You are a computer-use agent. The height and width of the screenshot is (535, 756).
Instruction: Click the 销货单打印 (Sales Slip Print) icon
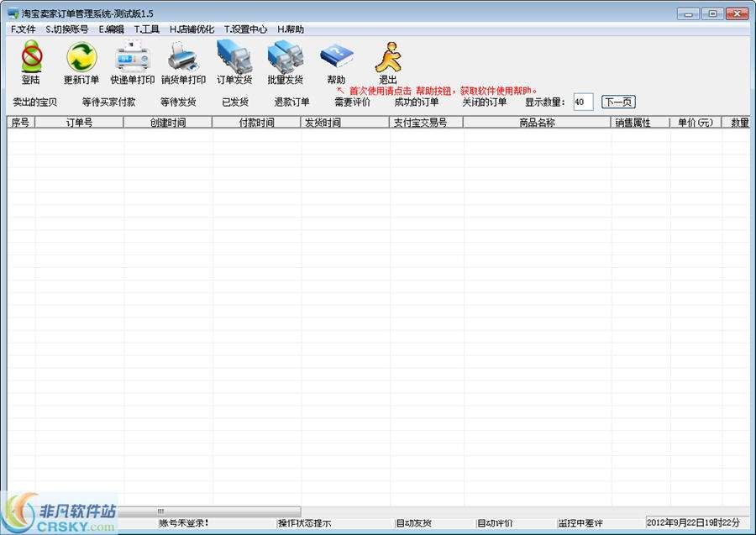pos(183,63)
